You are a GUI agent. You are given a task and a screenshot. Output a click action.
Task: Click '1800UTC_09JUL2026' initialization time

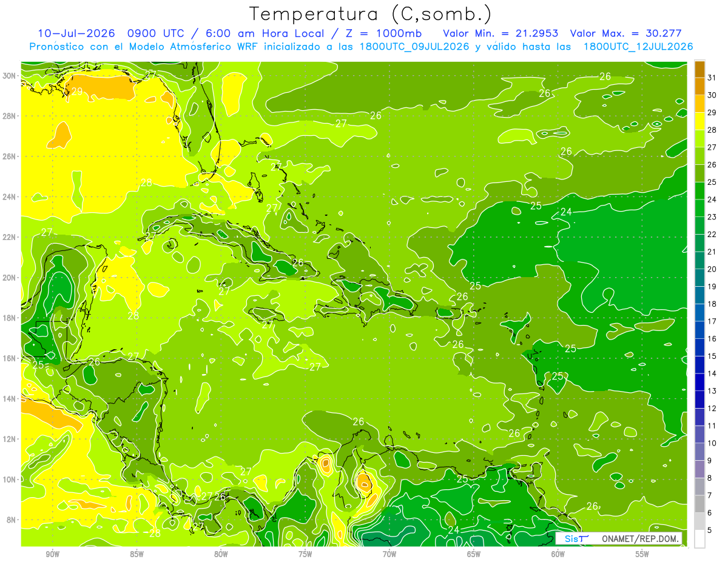(415, 47)
